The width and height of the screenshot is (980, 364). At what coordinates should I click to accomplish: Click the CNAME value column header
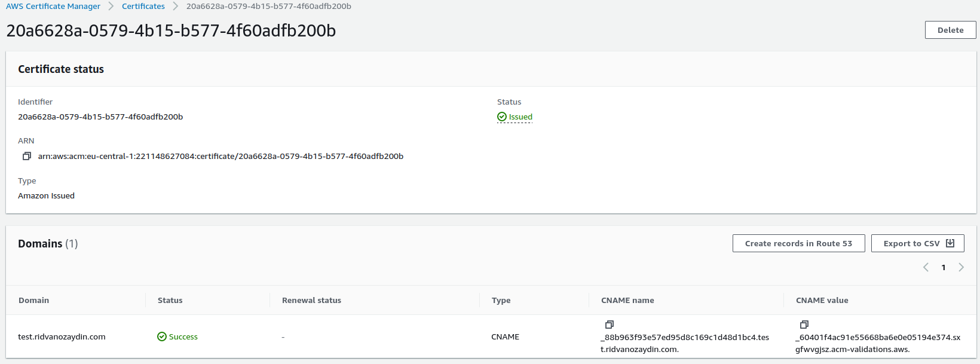[822, 300]
